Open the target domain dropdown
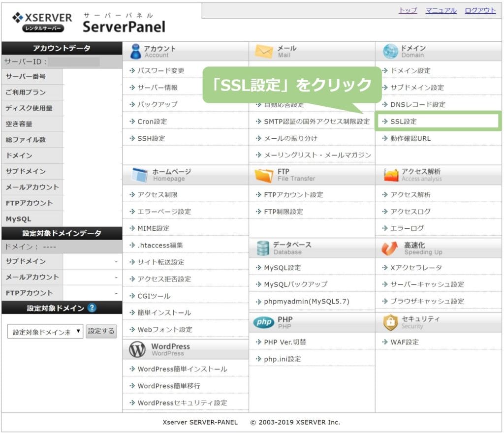504x434 pixels. click(x=45, y=332)
